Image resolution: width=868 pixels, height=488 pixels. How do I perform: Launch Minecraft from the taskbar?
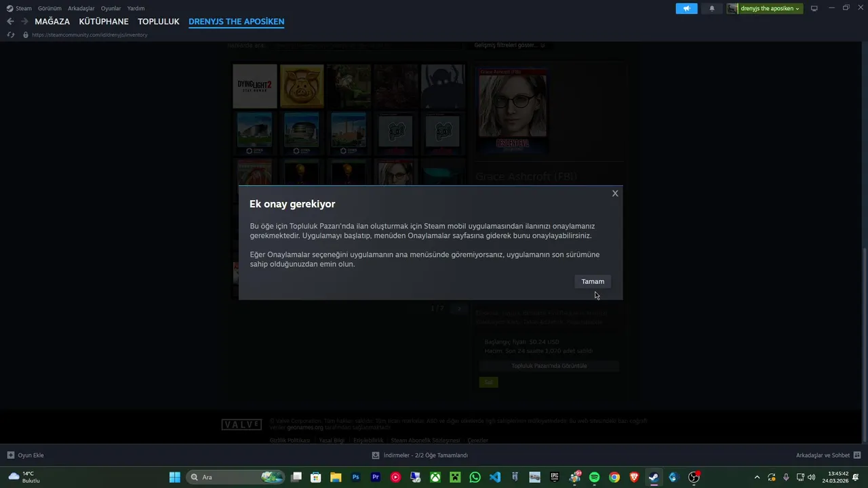coord(455,477)
